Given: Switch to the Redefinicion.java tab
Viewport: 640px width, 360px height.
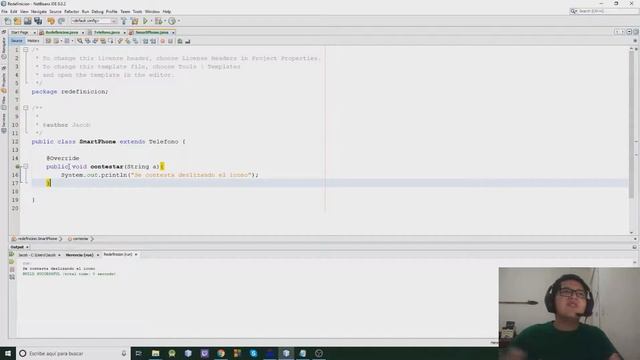Looking at the screenshot, I should [x=61, y=32].
